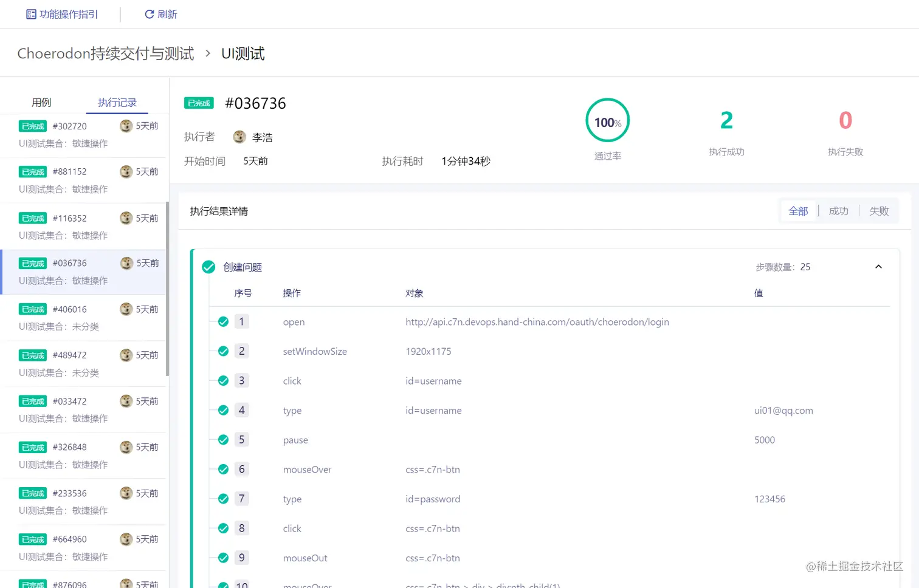
Task: Select execution record #406016
Action: tap(83, 318)
